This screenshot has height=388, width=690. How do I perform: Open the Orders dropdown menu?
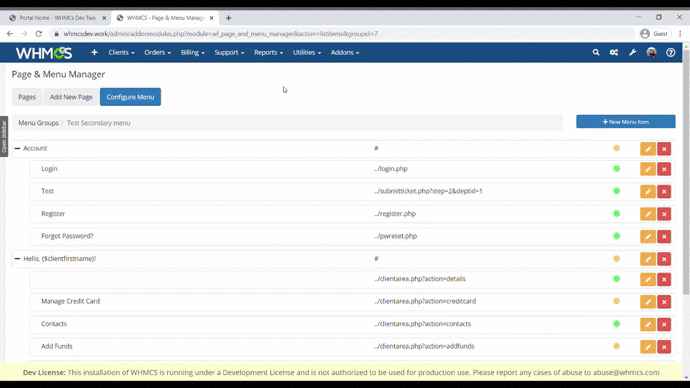(157, 52)
